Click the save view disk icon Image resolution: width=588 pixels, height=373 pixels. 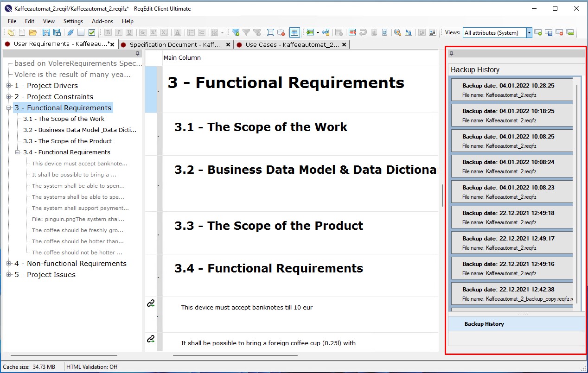549,32
